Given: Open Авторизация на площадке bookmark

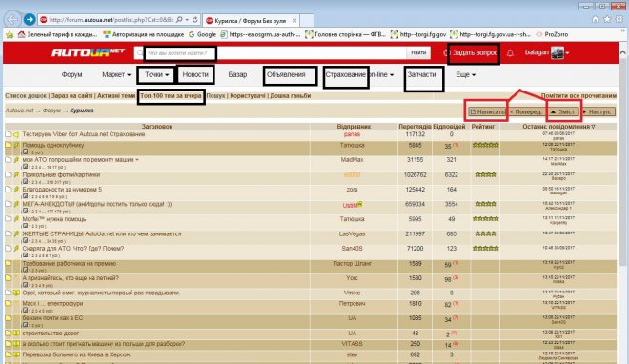Looking at the screenshot, I should 144,34.
